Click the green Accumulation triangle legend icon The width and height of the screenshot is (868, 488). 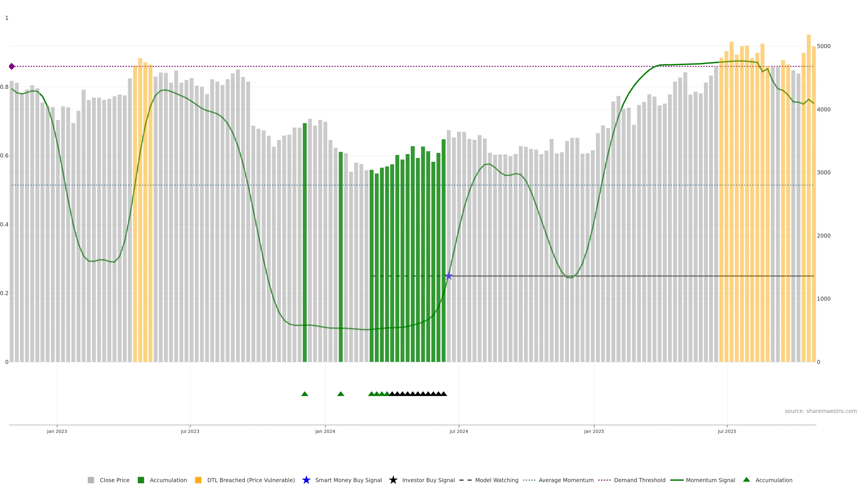pyautogui.click(x=747, y=480)
